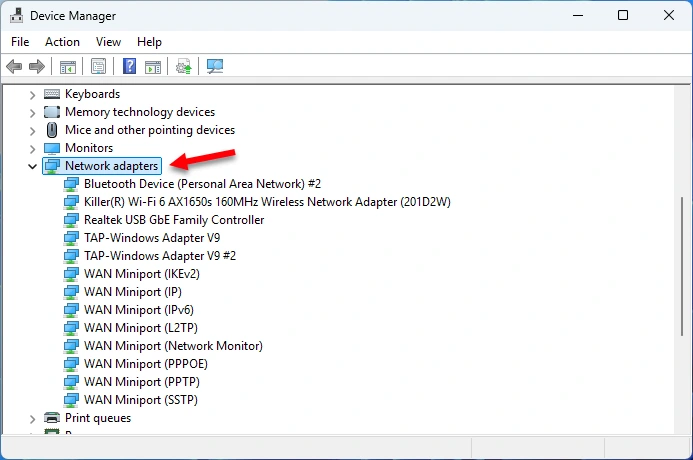Expand Mice and other pointing devices
This screenshot has width=693, height=460.
point(32,131)
